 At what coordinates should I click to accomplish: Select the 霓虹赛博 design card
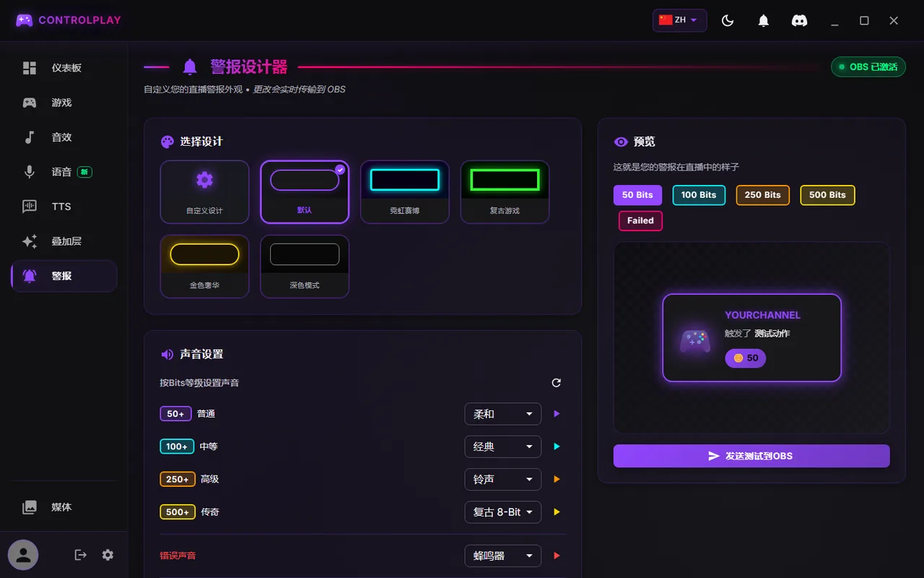(x=404, y=192)
